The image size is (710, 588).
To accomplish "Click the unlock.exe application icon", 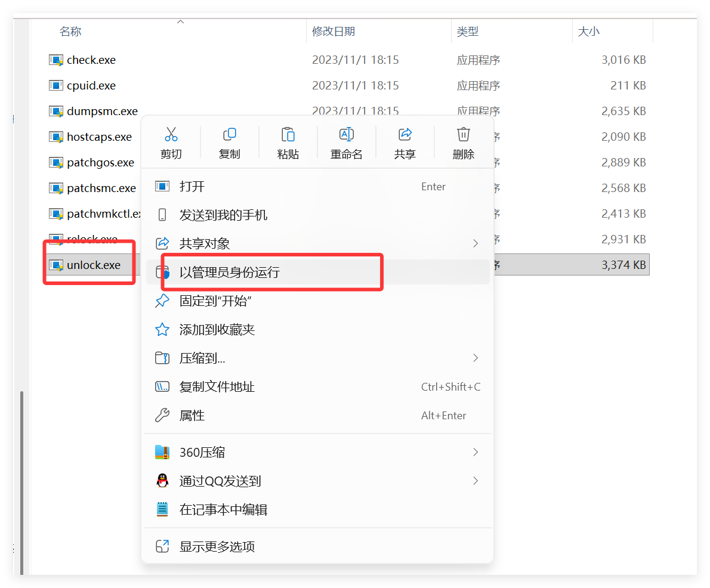I will pyautogui.click(x=55, y=265).
